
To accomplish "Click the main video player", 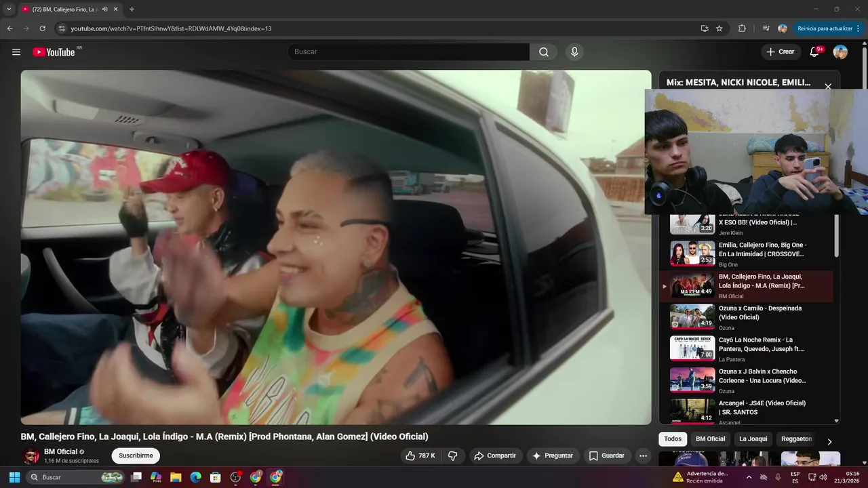I will point(336,247).
